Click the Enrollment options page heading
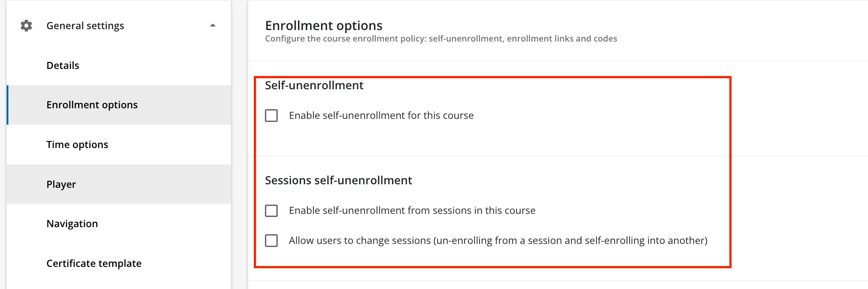 click(x=324, y=26)
